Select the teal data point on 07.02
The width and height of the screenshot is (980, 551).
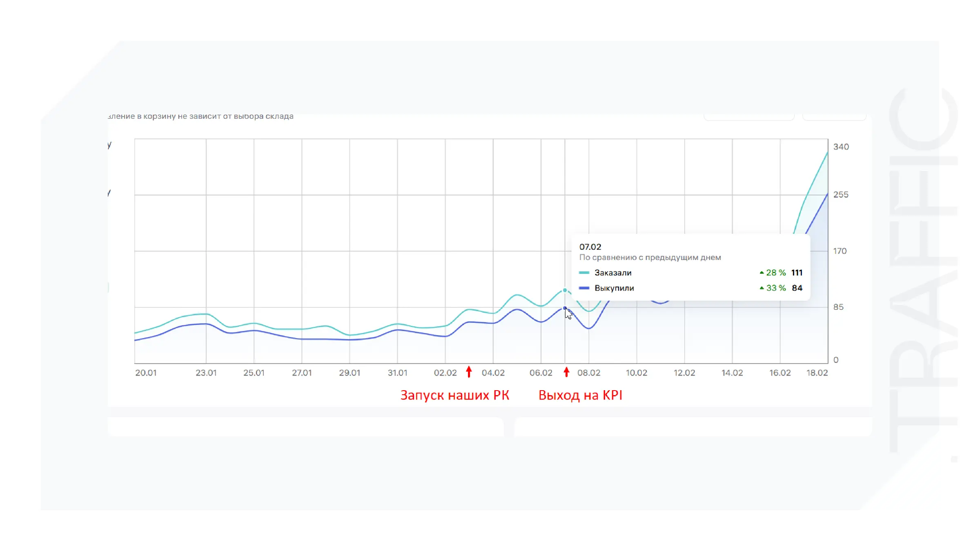[x=565, y=290]
